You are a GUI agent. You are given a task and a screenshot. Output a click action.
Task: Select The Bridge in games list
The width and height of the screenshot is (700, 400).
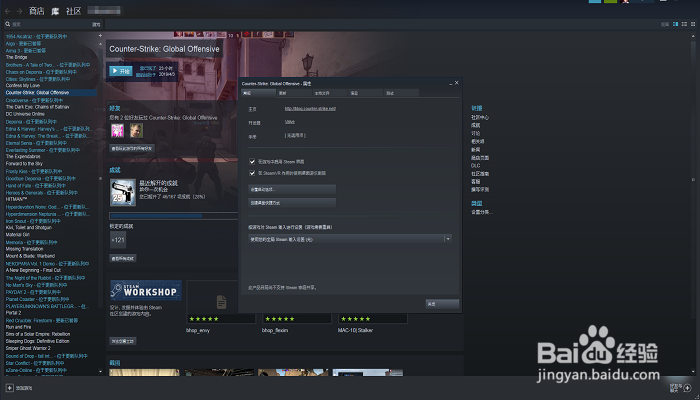17,57
